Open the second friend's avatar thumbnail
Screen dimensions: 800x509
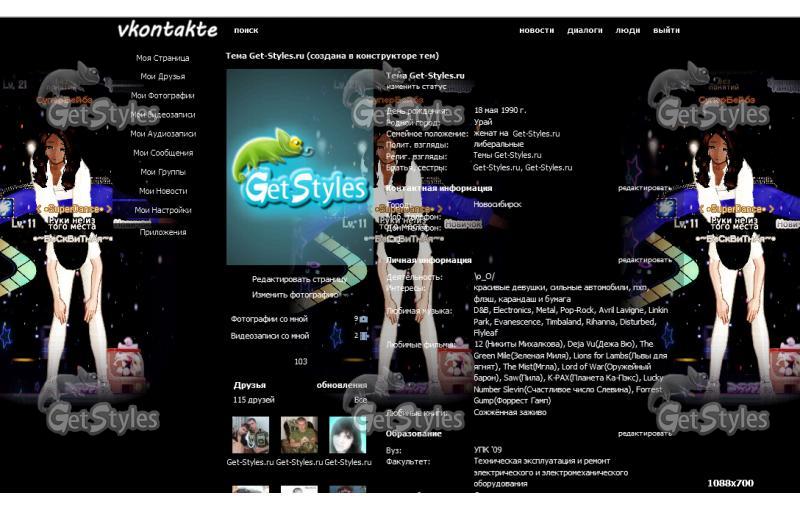[299, 435]
